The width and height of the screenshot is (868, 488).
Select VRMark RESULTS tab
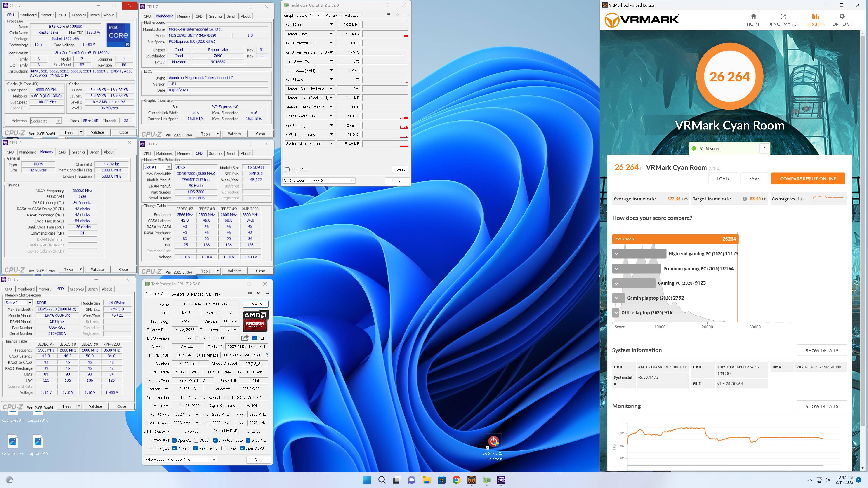[815, 20]
